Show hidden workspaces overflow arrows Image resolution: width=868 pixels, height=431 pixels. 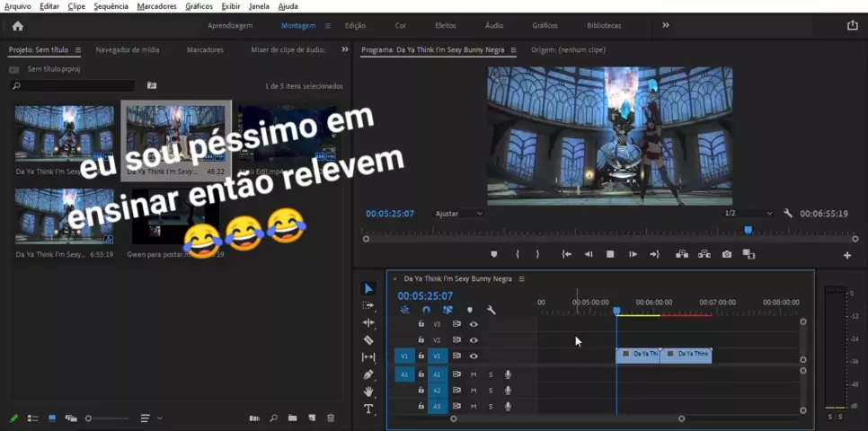(666, 25)
